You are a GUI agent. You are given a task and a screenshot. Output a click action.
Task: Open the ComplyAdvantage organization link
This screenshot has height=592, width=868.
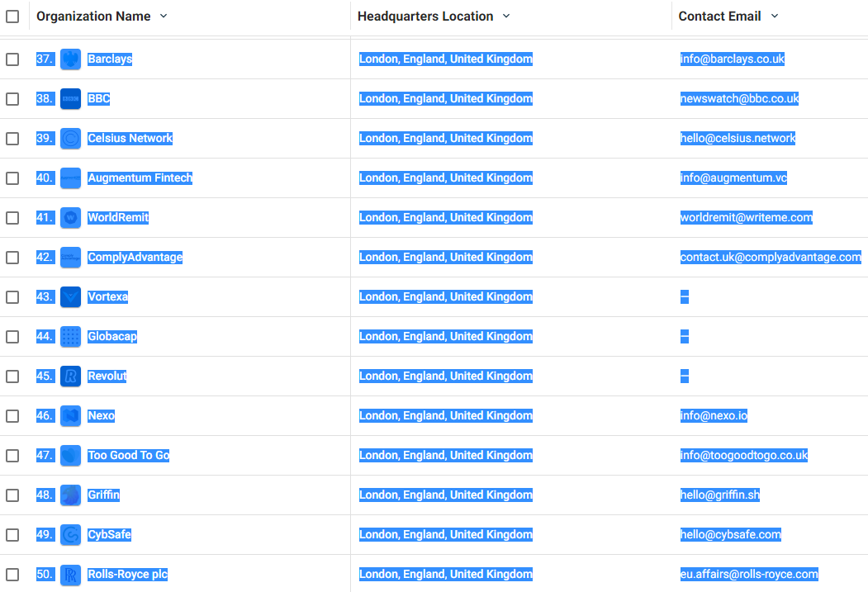tap(135, 257)
